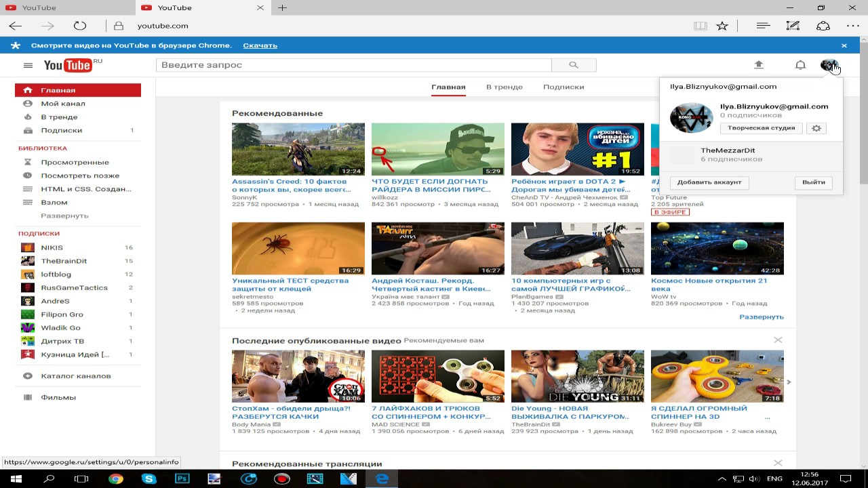The width and height of the screenshot is (868, 488).
Task: Open the В тренде top tab
Action: pos(504,87)
